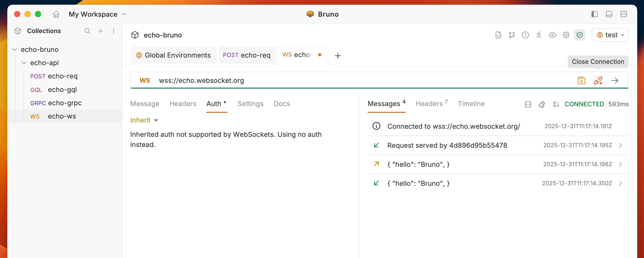Open the Settings request tab
This screenshot has height=258, width=644.
click(x=250, y=104)
